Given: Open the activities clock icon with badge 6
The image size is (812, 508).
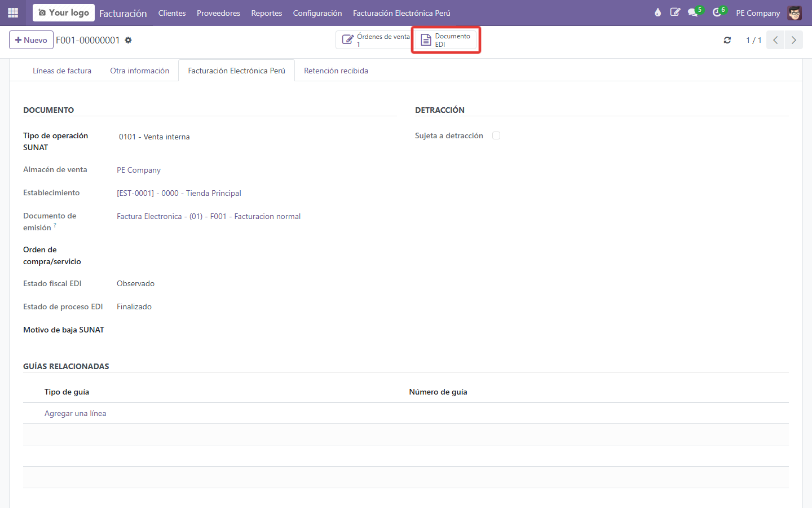Looking at the screenshot, I should (x=718, y=12).
